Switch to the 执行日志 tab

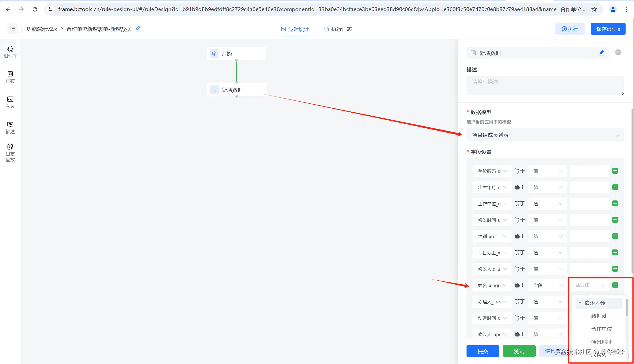tap(338, 29)
